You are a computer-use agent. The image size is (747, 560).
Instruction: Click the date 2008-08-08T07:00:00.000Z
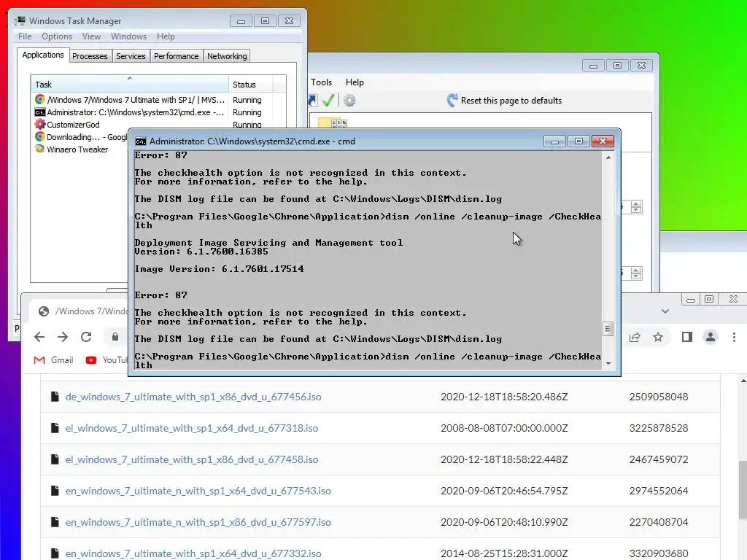[x=504, y=428]
